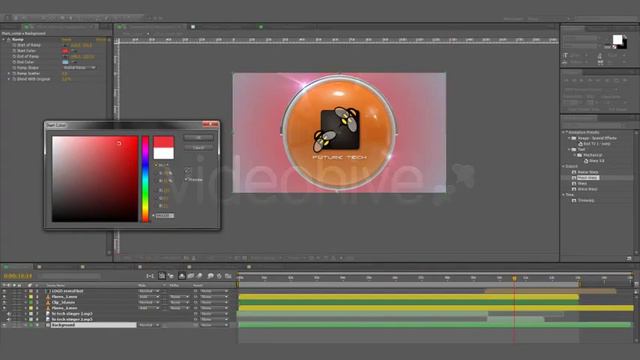Image resolution: width=640 pixels, height=360 pixels.
Task: Click the current time display in timeline
Action: (x=18, y=276)
